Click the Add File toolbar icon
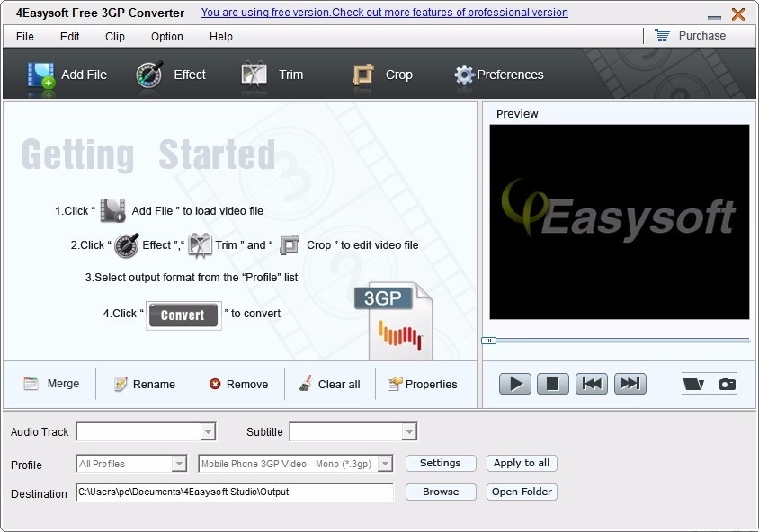Viewport: 759px width, 532px height. tap(41, 75)
